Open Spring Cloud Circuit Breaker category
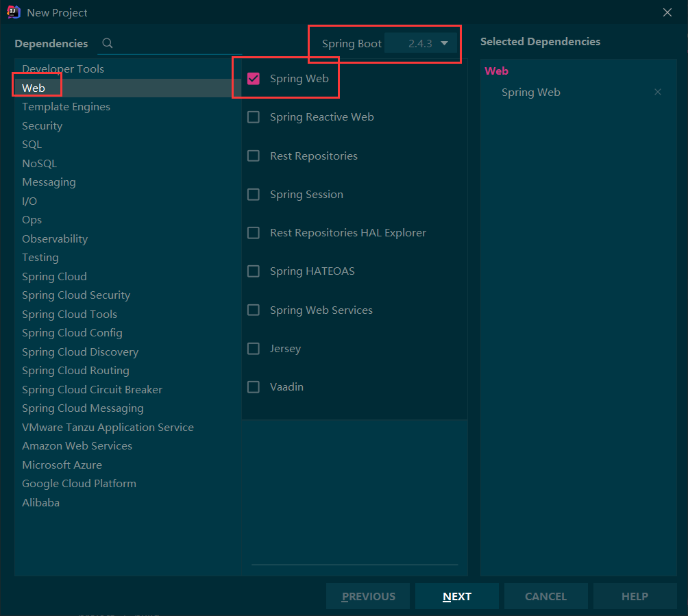The height and width of the screenshot is (616, 688). (x=127, y=390)
